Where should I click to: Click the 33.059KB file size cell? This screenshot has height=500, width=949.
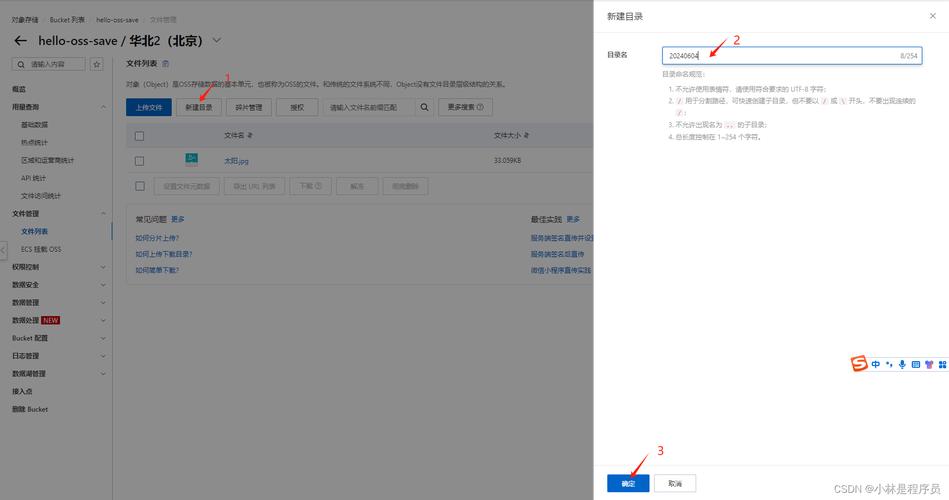507,161
